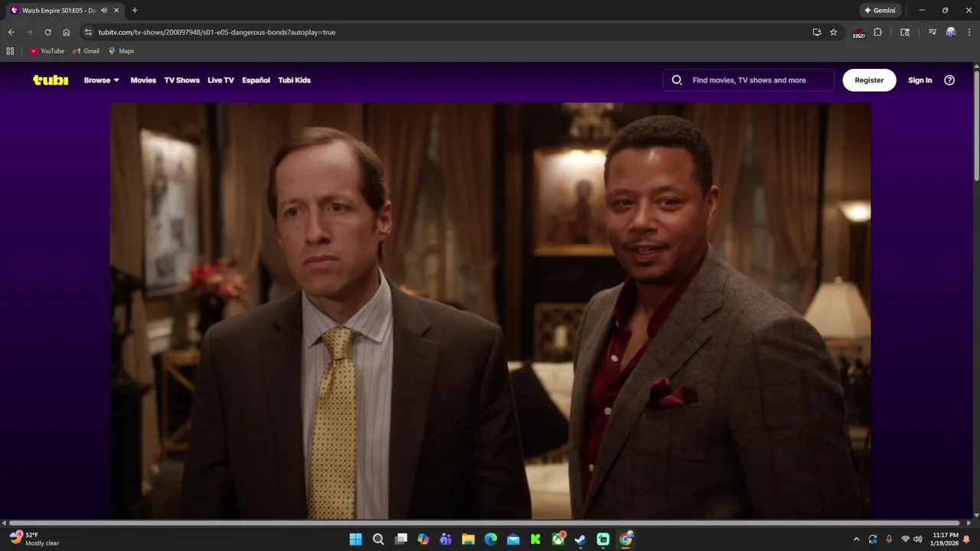This screenshot has width=980, height=551.
Task: Open the Maps bookmark
Action: click(x=121, y=51)
